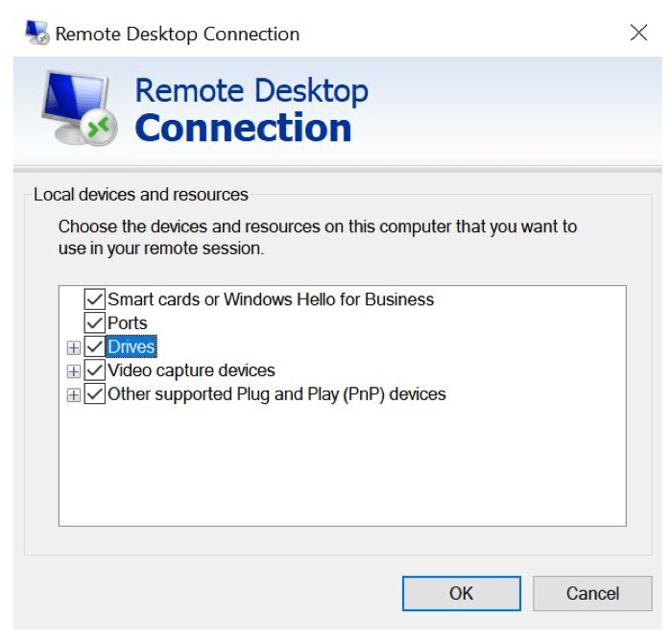Select the Ports item in the list
The width and height of the screenshot is (672, 642).
(128, 322)
